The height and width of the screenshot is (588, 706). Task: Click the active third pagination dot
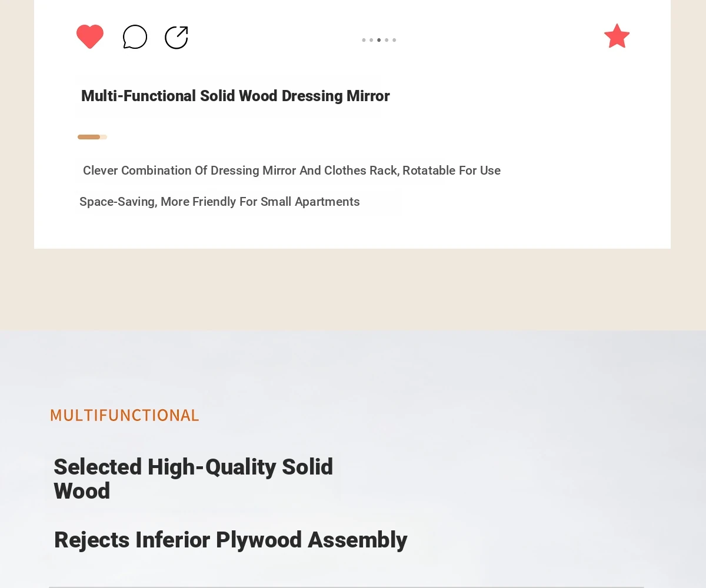(379, 40)
